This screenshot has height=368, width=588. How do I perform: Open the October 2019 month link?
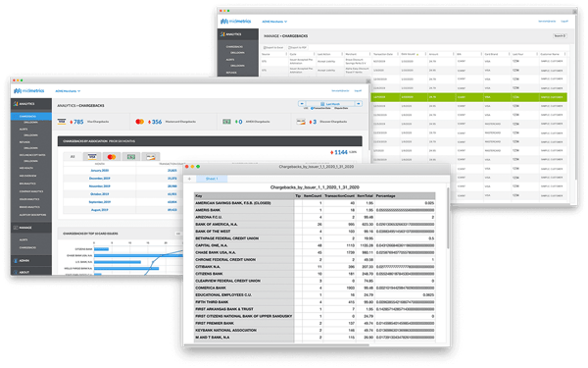coord(100,194)
